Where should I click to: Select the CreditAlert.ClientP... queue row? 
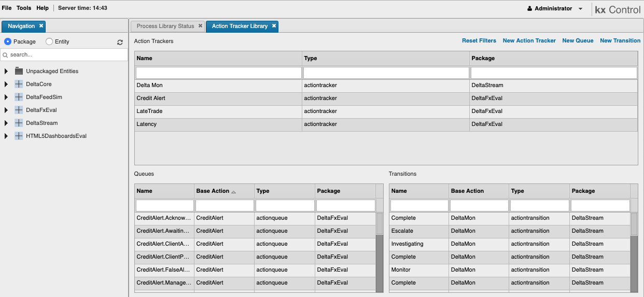tap(255, 257)
